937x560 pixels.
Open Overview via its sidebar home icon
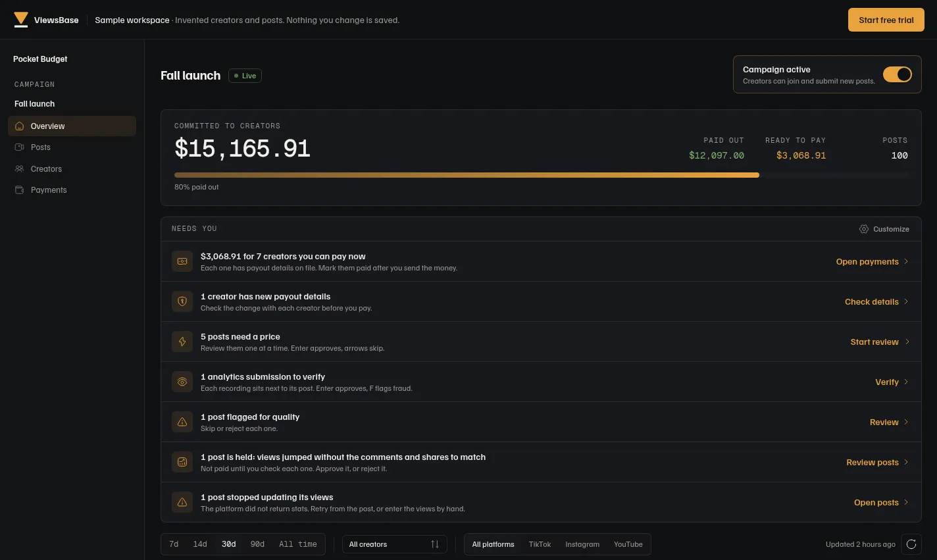20,126
